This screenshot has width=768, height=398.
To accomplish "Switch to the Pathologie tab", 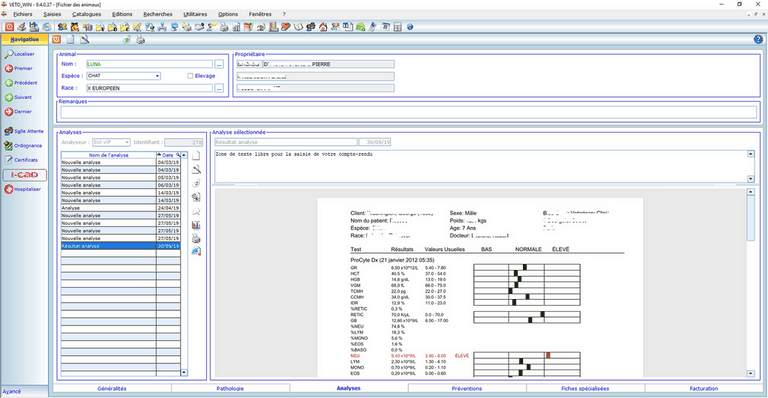I will (x=230, y=388).
